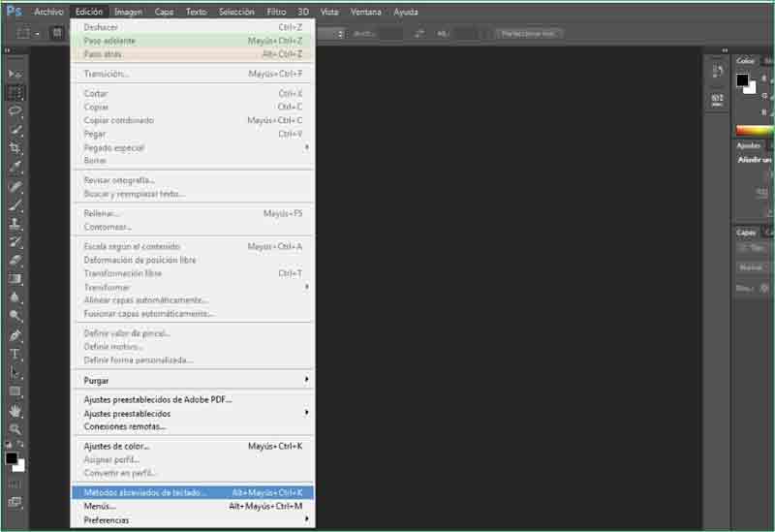The width and height of the screenshot is (775, 532).
Task: Open the Ventana menu in menu bar
Action: tap(365, 12)
